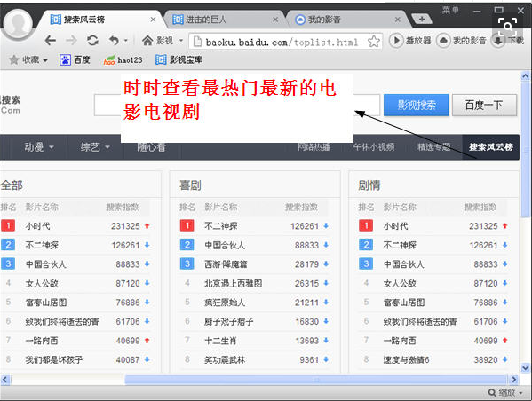Screen dimensions: 532x401
Task: Open 不二神探 in 喜剧 ranking list
Action: (221, 226)
